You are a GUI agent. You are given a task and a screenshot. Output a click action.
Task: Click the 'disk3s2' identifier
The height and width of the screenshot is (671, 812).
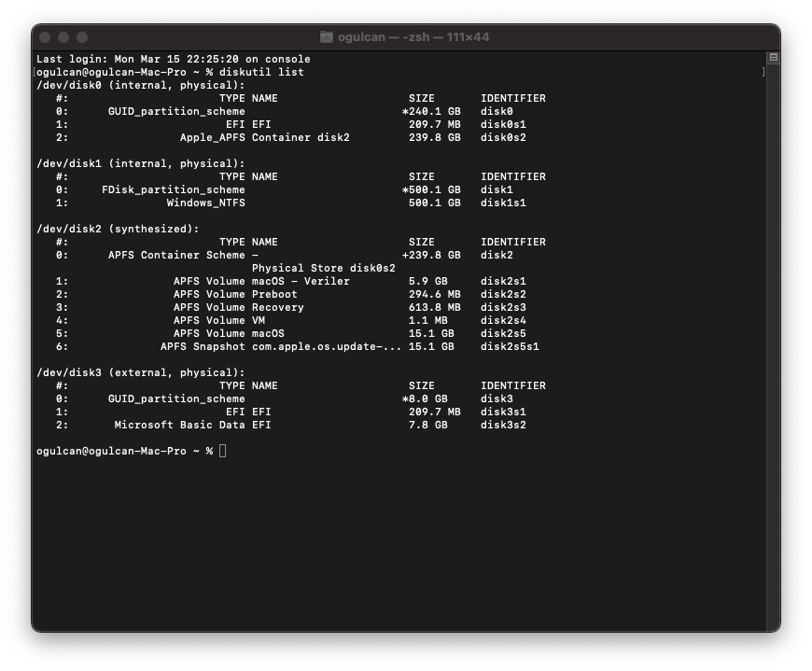click(503, 425)
